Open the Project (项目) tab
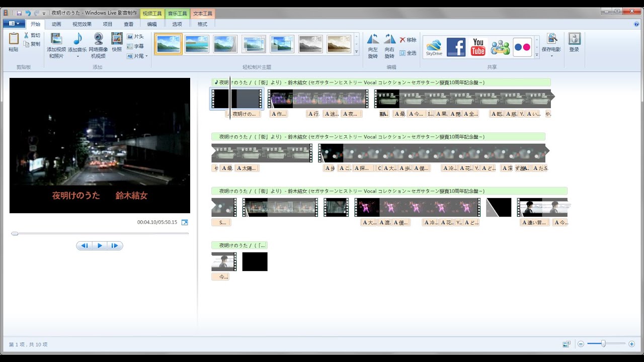 click(108, 24)
